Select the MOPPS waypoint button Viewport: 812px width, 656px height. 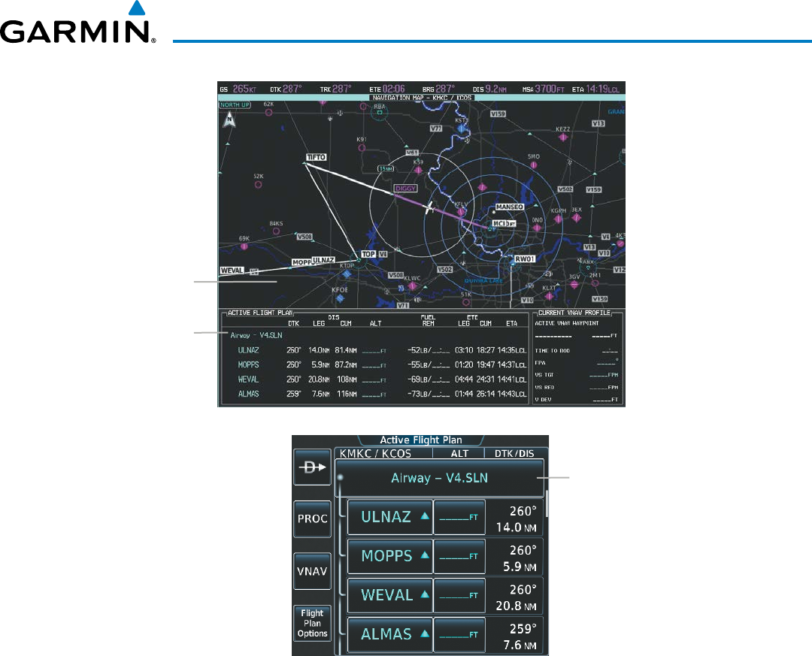click(x=390, y=556)
